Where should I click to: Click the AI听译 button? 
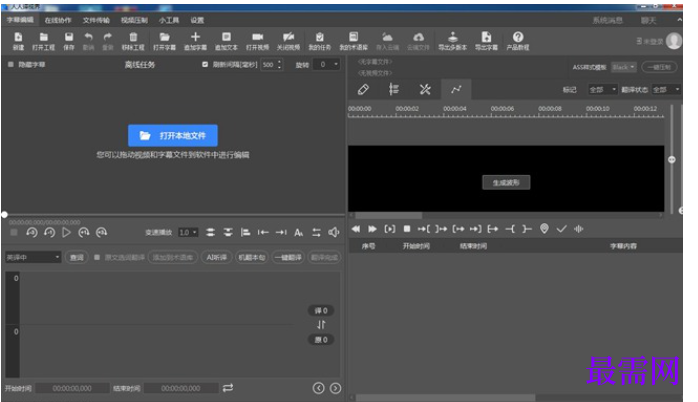click(x=216, y=257)
